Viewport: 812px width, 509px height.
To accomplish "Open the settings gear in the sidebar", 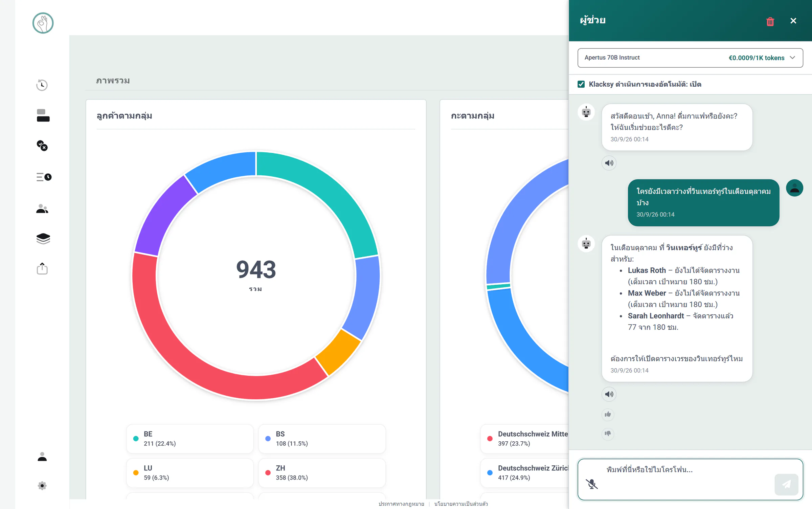I will click(x=42, y=486).
